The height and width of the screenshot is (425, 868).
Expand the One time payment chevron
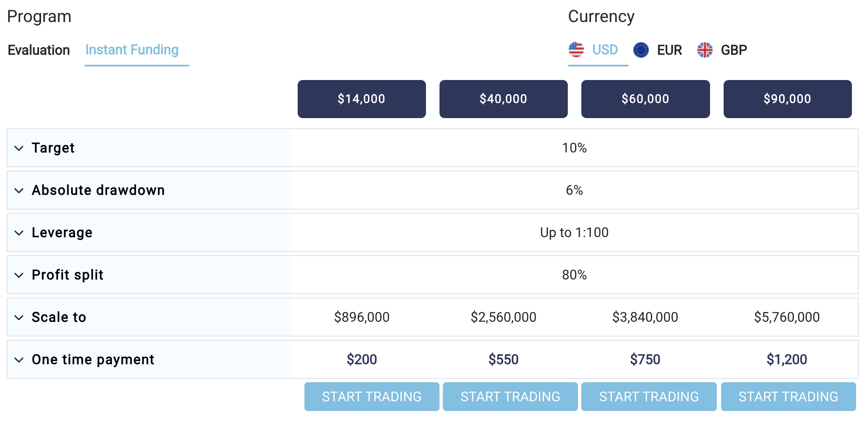(x=19, y=360)
